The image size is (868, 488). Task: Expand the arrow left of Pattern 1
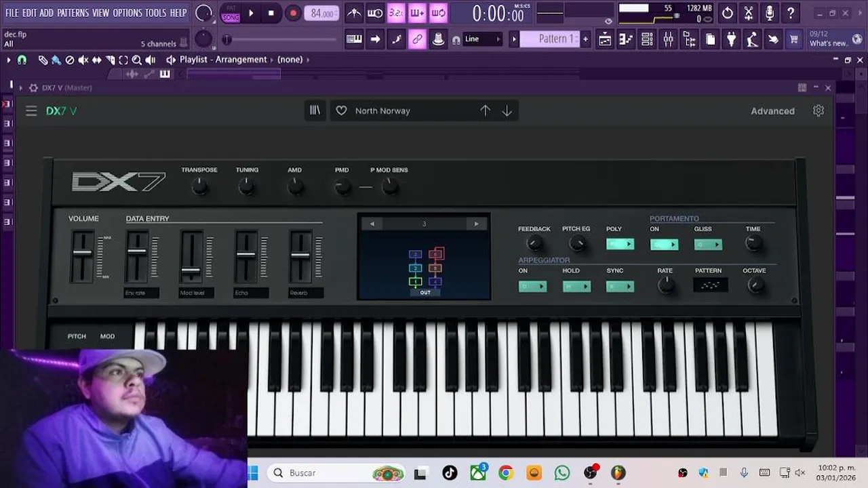click(514, 39)
